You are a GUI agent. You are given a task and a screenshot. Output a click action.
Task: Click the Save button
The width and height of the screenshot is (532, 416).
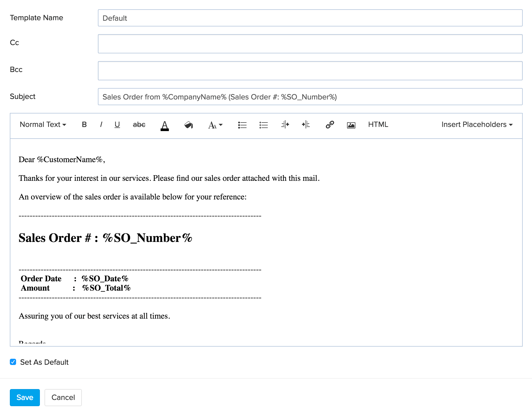[x=24, y=397]
